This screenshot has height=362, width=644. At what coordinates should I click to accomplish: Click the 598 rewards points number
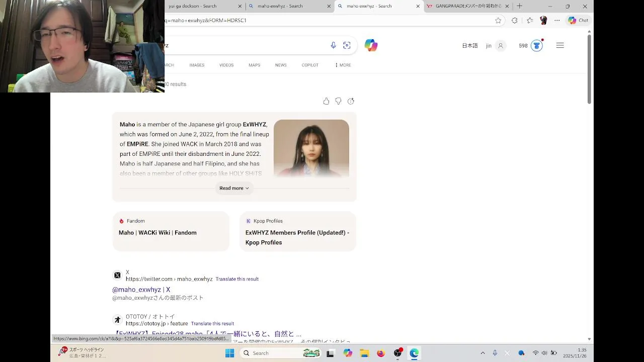click(523, 46)
